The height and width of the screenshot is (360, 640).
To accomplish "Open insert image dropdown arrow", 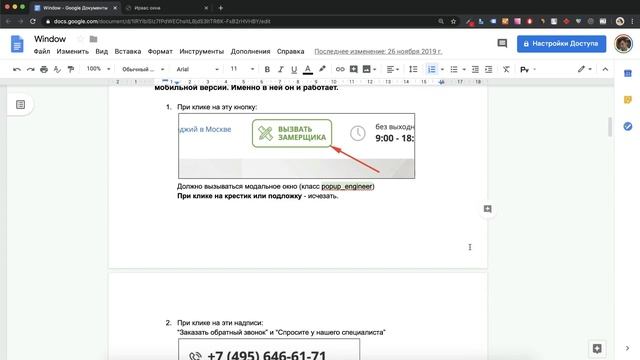I will (374, 69).
